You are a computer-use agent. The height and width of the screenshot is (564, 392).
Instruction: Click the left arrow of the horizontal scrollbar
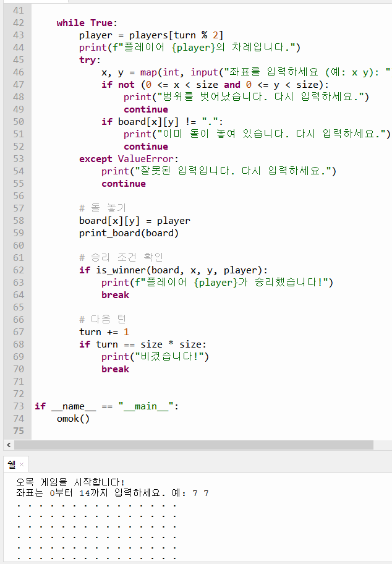[x=9, y=445]
